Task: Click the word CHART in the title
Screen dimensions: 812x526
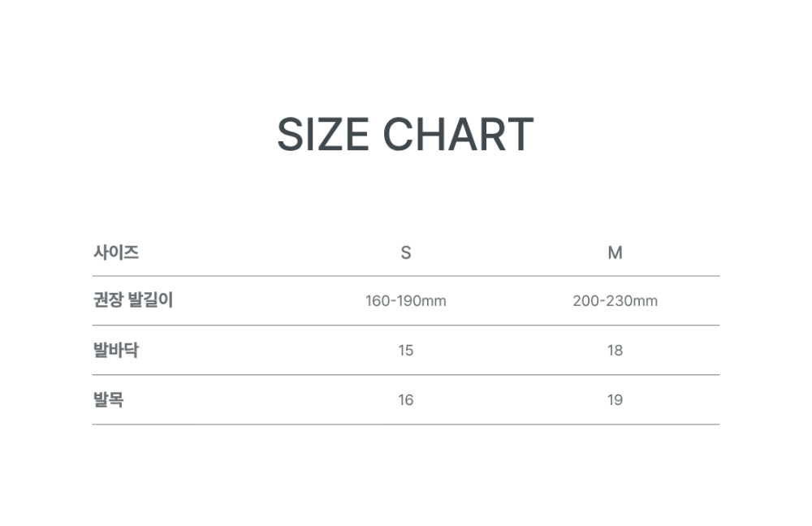Action: coord(458,135)
